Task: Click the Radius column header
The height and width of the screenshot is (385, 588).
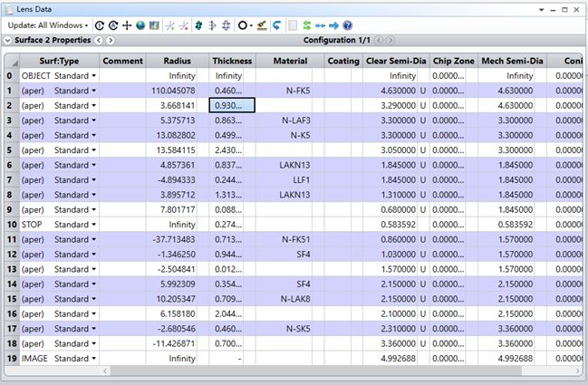Action: pyautogui.click(x=176, y=61)
